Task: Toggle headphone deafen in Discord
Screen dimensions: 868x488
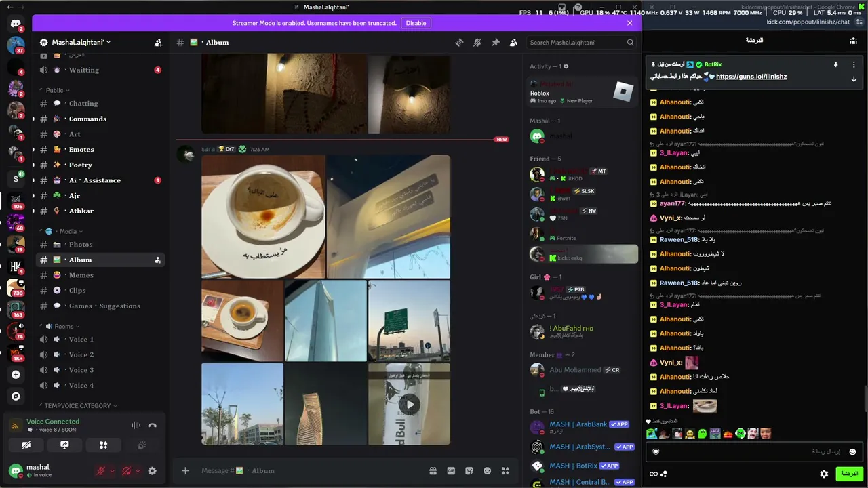Action: (x=126, y=471)
